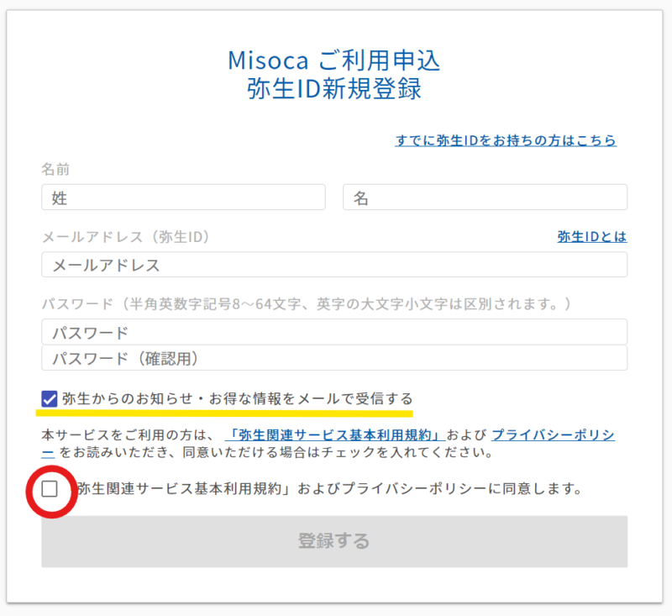Open the 弥生関連サービス基本利用規約 terms link
This screenshot has width=672, height=616.
(x=335, y=434)
